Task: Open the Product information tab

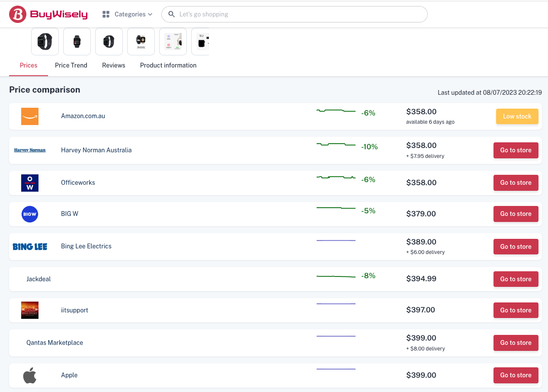Action: click(x=168, y=65)
